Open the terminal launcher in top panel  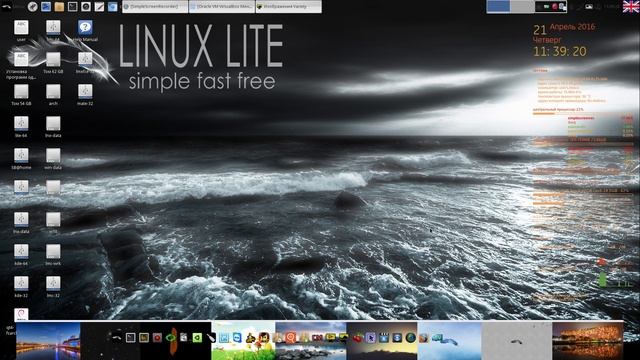click(72, 7)
